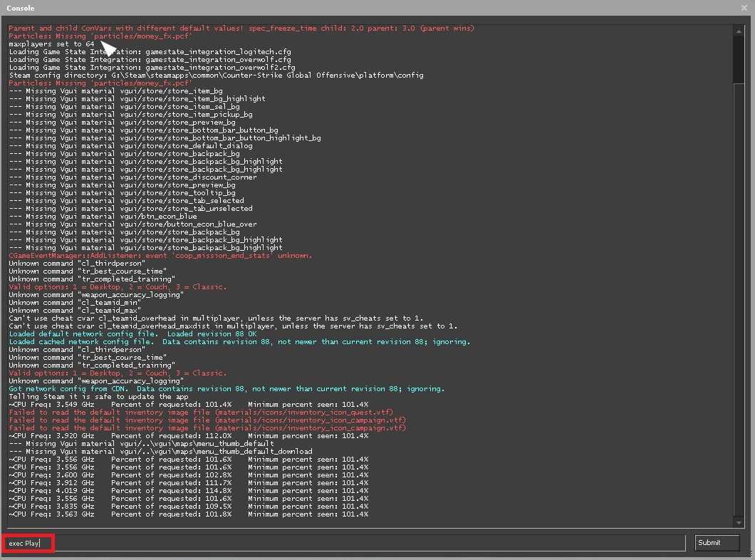Click the 'store_tab_unselected' line
Viewport: 755px width, 560px height.
[x=130, y=209]
